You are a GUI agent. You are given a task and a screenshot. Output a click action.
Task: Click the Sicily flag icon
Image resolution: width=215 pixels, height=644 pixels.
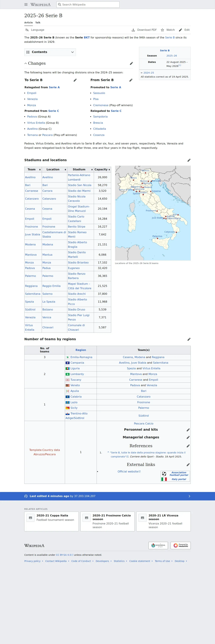click(68, 408)
